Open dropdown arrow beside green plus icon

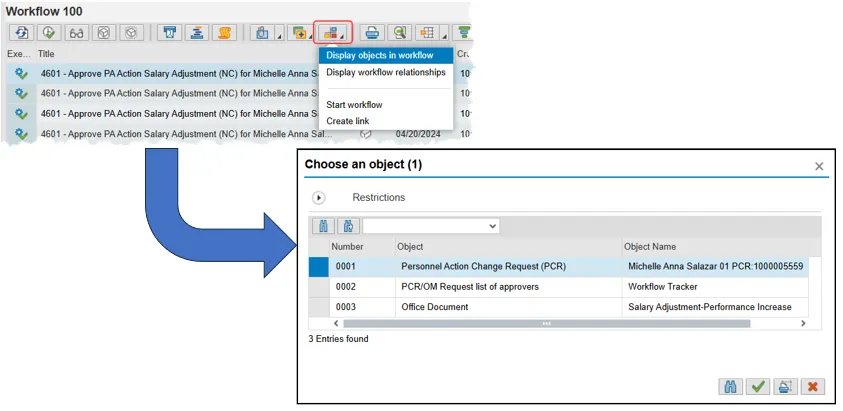pyautogui.click(x=311, y=37)
